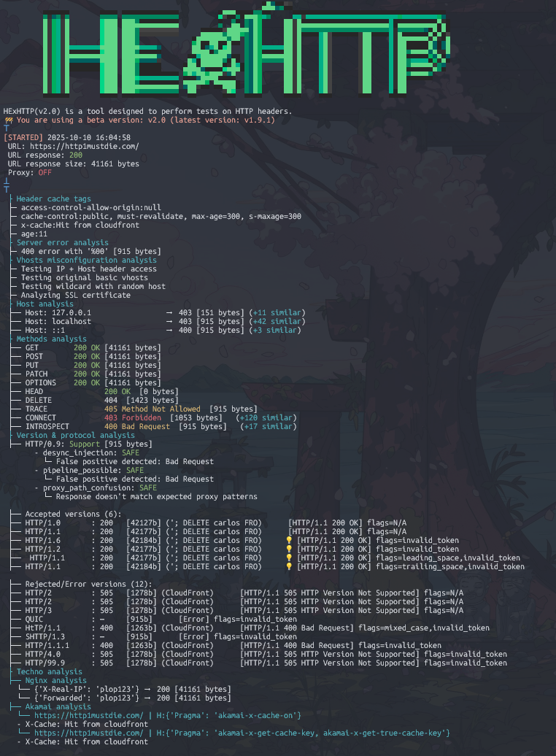Click the 'Accepted versions (6):' line
The image size is (556, 756).
73,514
